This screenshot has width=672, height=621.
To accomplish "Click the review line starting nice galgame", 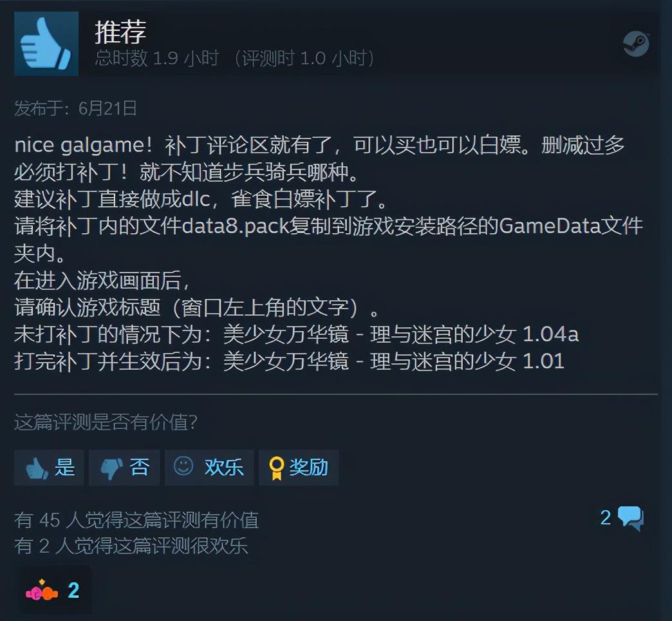I will click(x=319, y=146).
